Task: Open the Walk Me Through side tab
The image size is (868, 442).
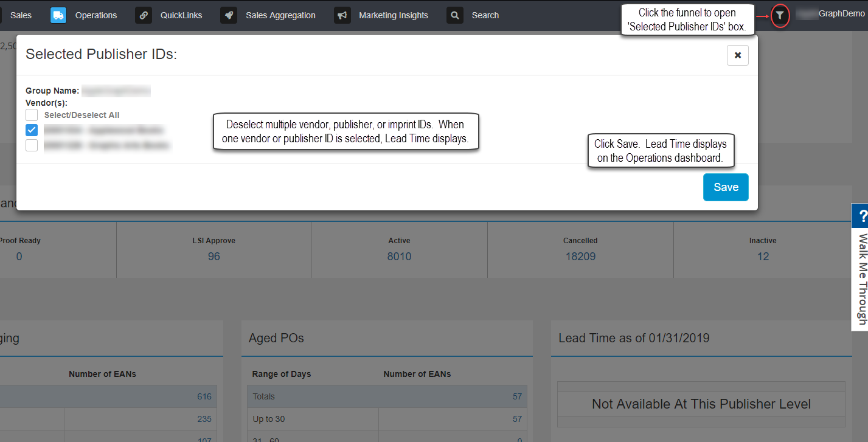Action: pos(861,268)
